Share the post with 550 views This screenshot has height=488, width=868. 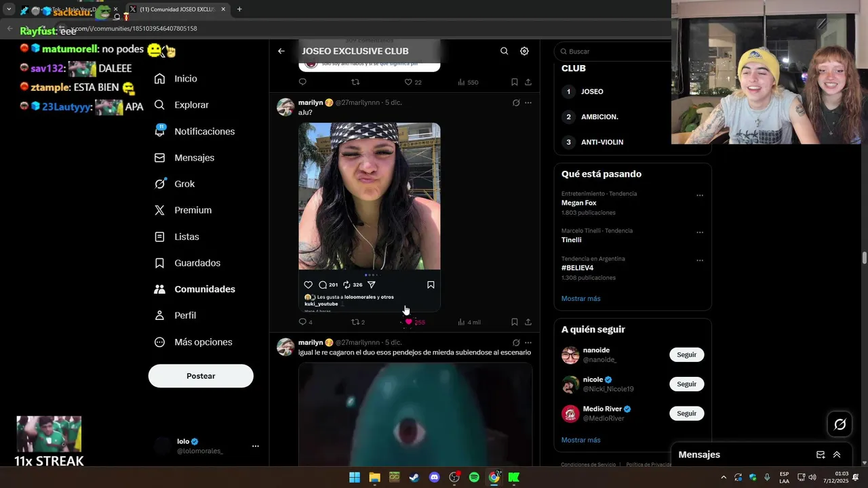[528, 82]
